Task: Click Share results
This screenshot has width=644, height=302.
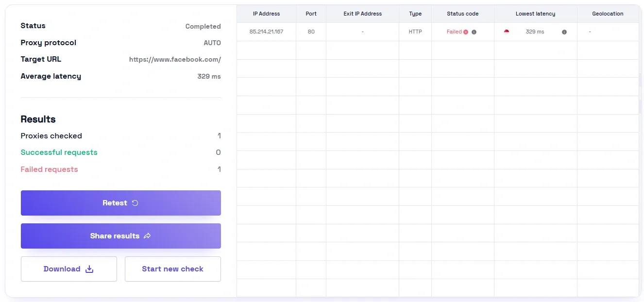Action: pos(120,236)
